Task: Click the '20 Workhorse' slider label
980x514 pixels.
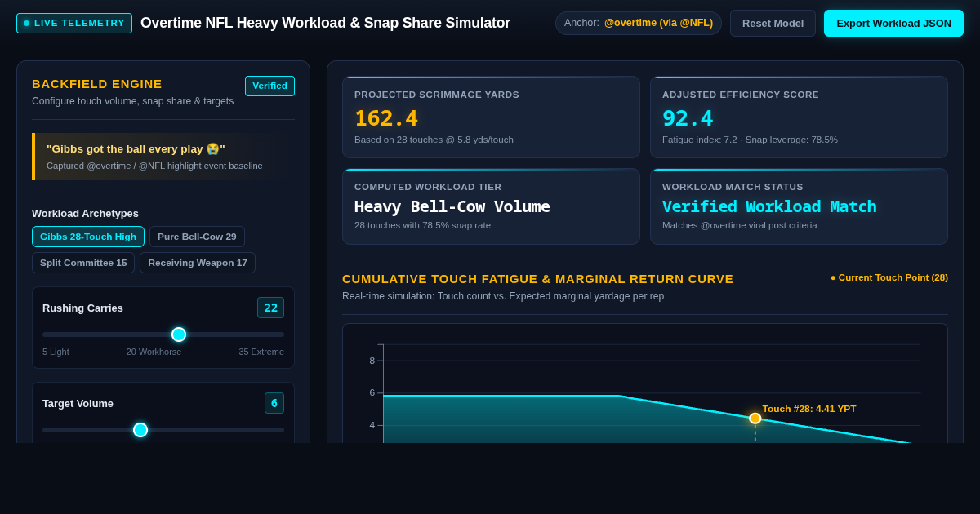Action: (154, 352)
